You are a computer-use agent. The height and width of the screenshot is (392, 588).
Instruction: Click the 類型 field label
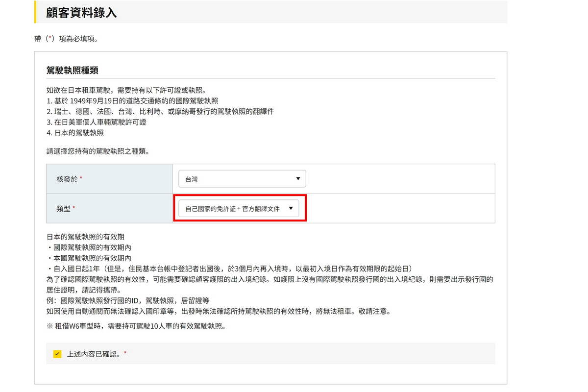pos(64,208)
